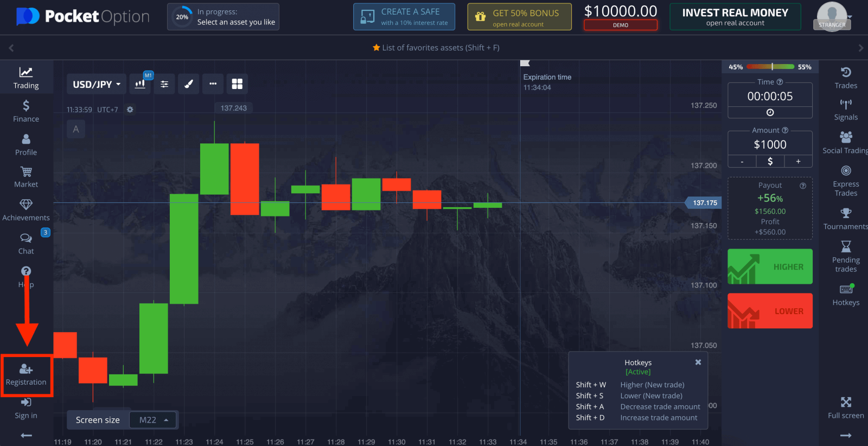Expand the three-dots more options menu

[x=213, y=84]
